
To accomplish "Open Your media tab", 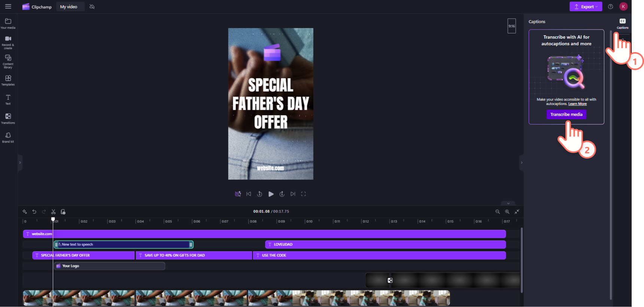I will pyautogui.click(x=8, y=23).
